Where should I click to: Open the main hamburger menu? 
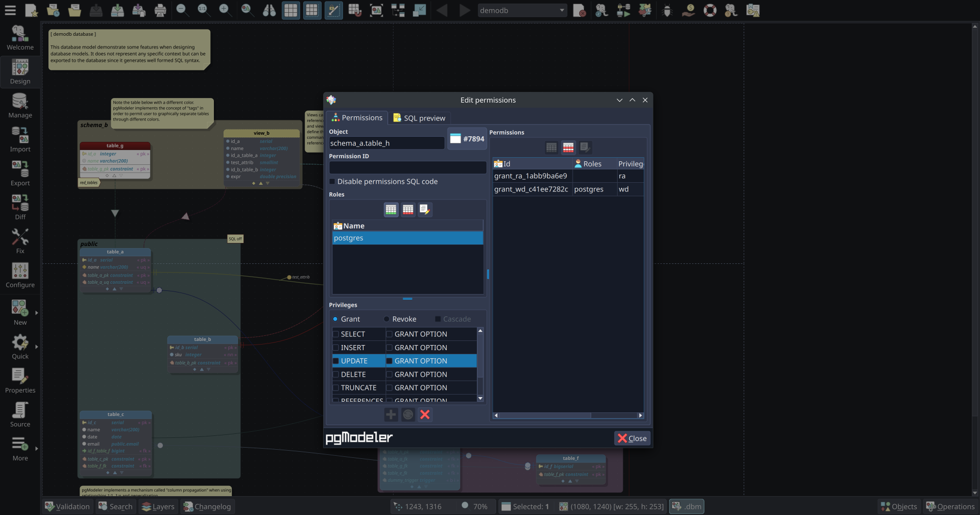(10, 10)
